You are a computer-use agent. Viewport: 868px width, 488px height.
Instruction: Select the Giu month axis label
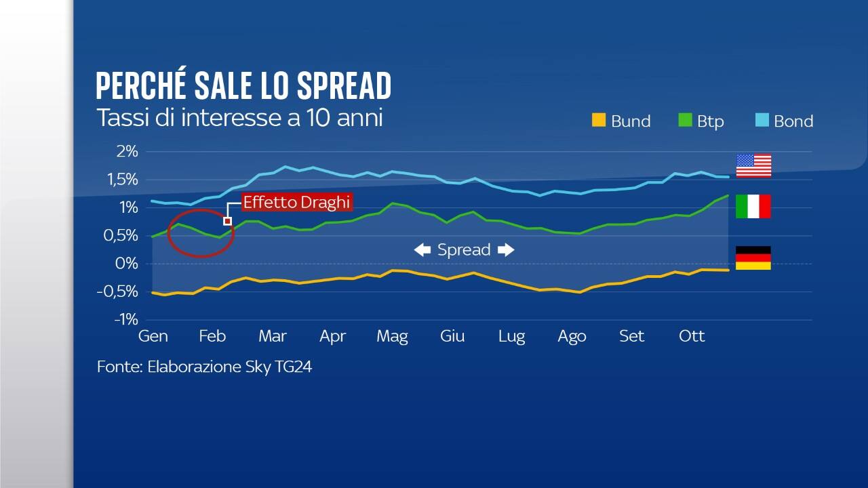coord(452,336)
